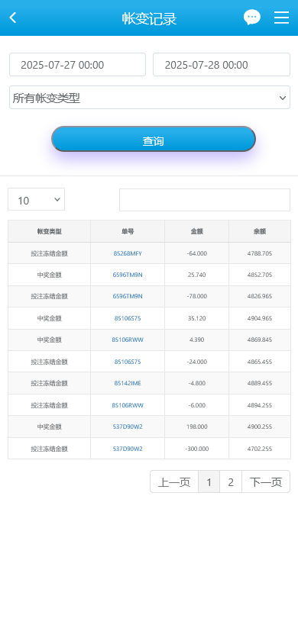
Task: Open the chat message bubble icon
Action: point(251,18)
